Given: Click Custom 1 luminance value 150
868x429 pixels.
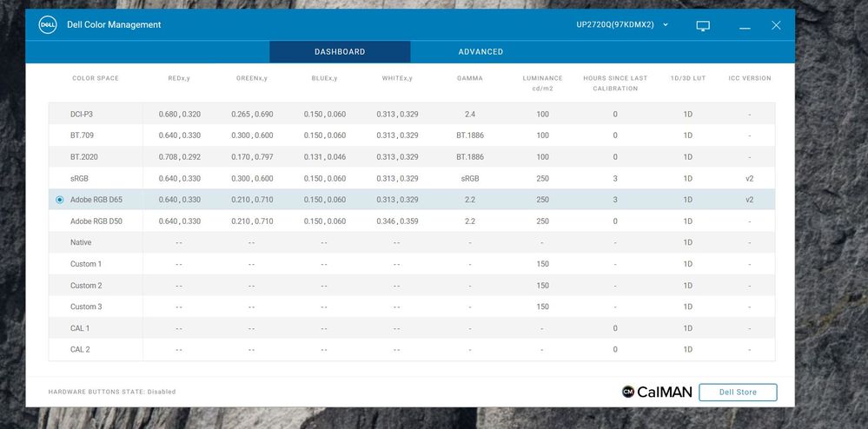Looking at the screenshot, I should 542,264.
